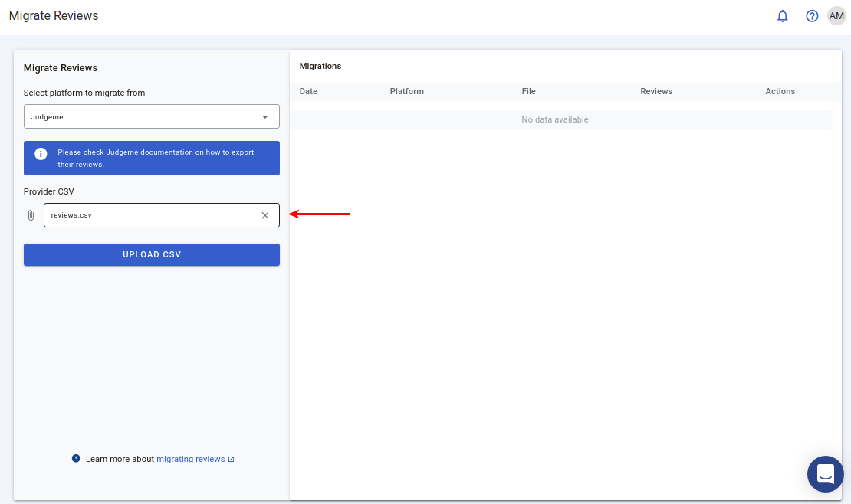Click the Migrate Reviews page title
The height and width of the screenshot is (504, 851).
tap(54, 16)
